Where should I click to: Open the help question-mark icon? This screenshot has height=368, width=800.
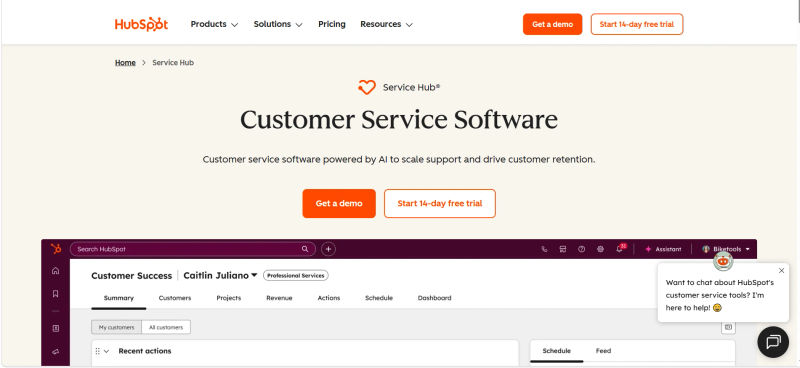coord(581,249)
